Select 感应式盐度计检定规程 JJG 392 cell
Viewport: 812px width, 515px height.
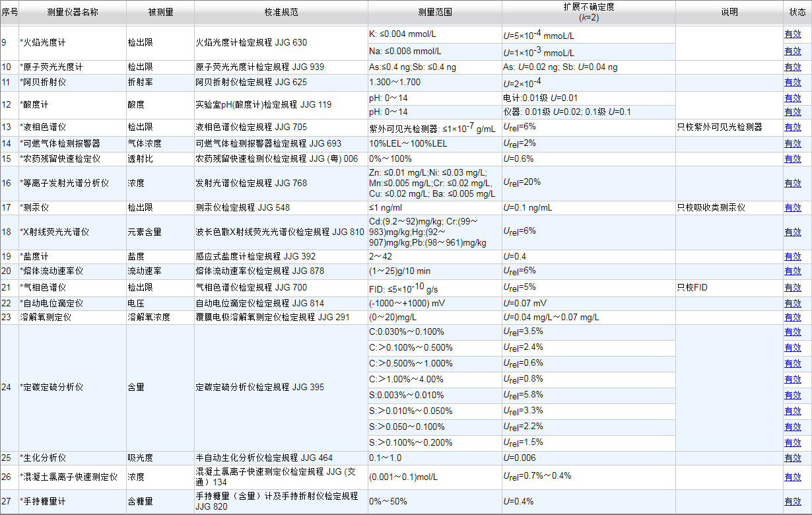tap(281, 256)
